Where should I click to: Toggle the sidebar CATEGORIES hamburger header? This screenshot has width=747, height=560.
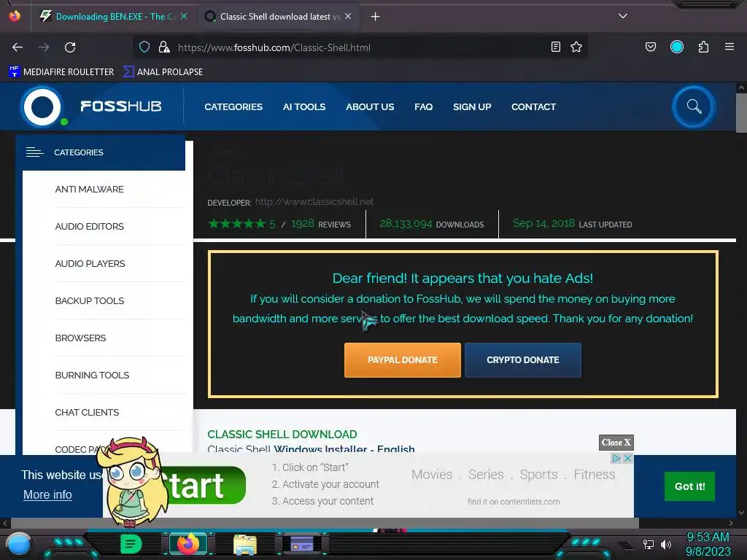coord(101,152)
